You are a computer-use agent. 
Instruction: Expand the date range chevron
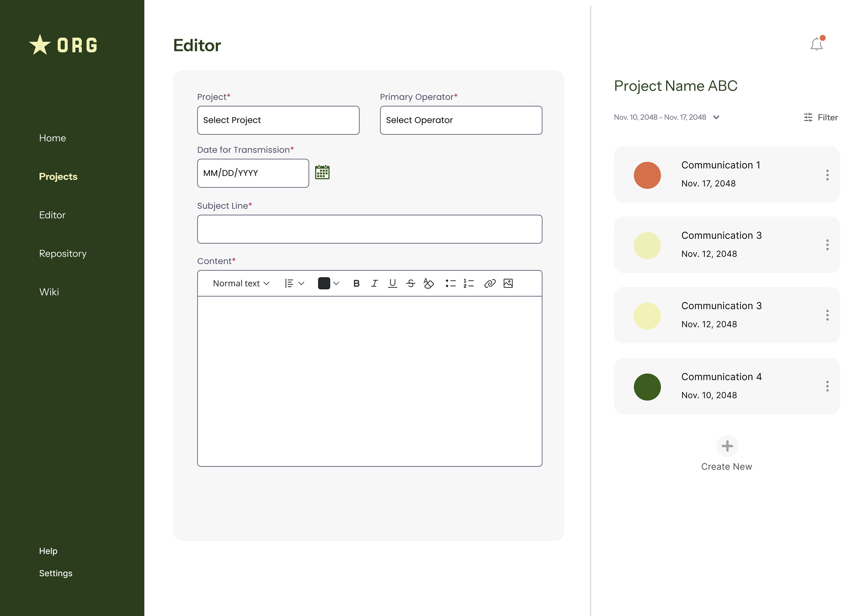[716, 117]
